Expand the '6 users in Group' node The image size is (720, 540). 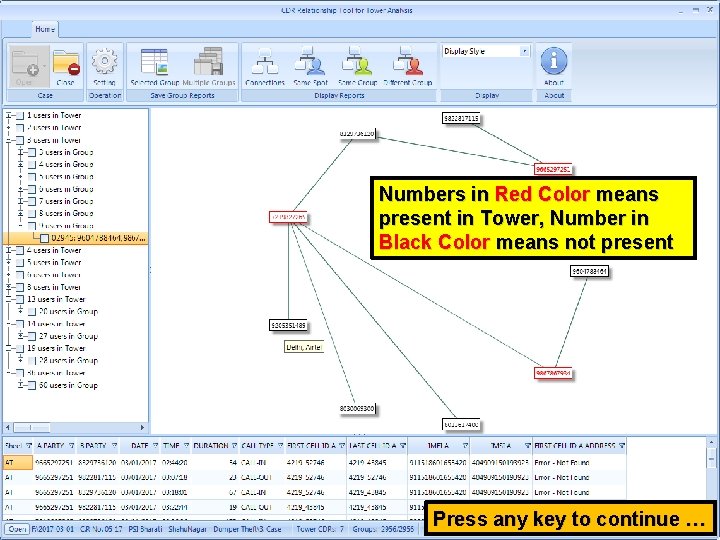20,189
